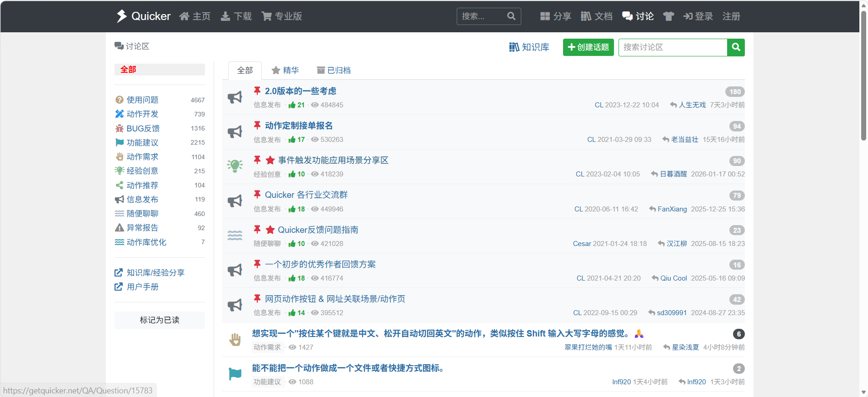Click the Quicker lightning logo
The width and height of the screenshot is (868, 397).
(121, 16)
